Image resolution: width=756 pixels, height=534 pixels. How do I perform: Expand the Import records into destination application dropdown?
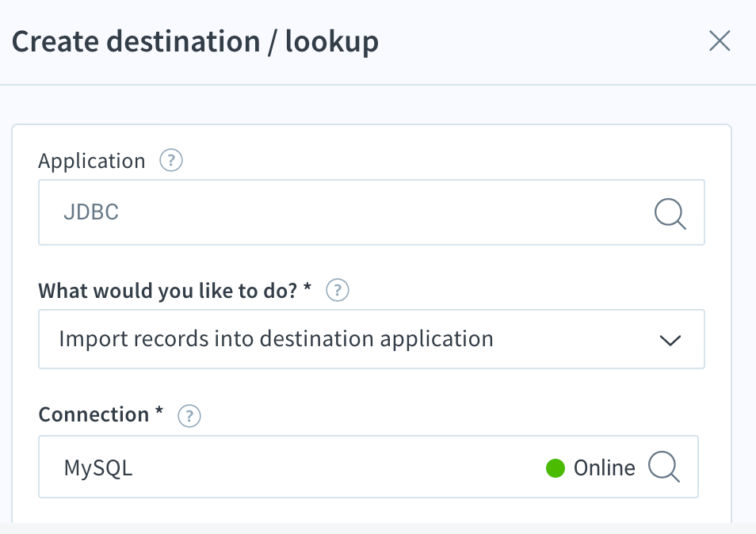coord(371,339)
